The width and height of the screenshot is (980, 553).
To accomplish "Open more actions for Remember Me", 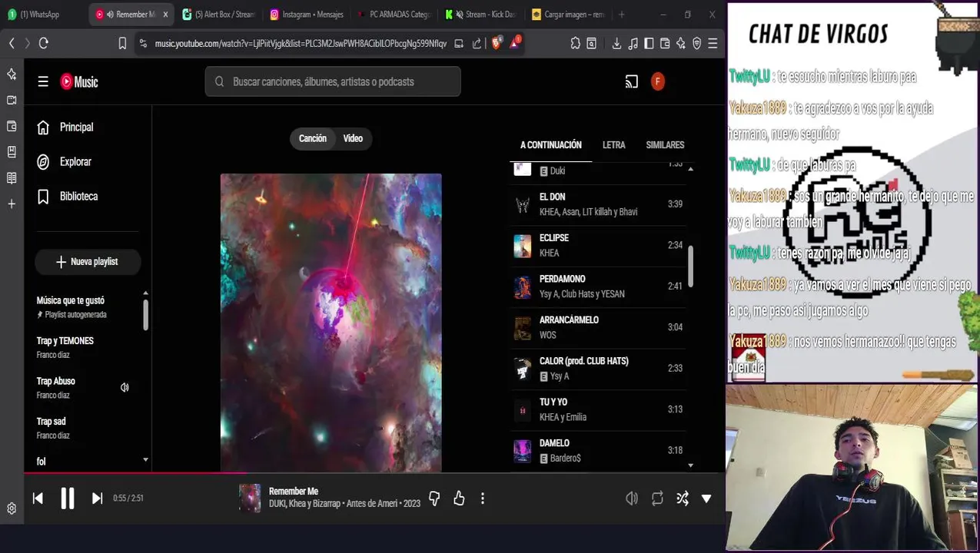I will (483, 498).
